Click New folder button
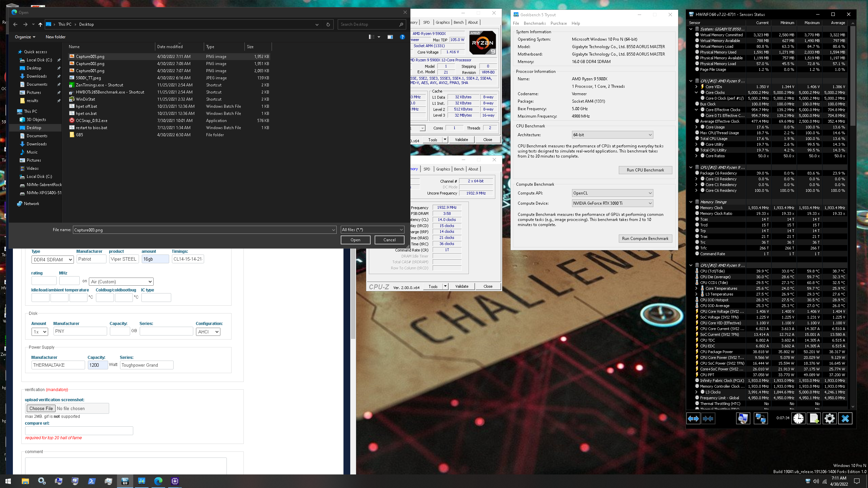The width and height of the screenshot is (868, 488). [56, 37]
